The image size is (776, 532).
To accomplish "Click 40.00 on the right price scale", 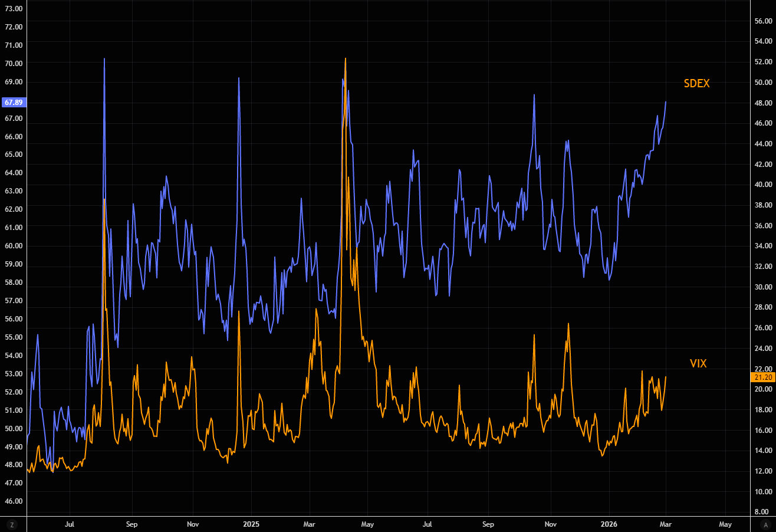I will coord(763,185).
